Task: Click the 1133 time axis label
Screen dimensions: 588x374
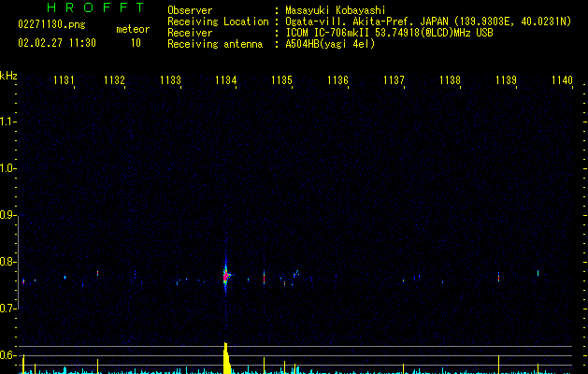Action: [x=171, y=79]
